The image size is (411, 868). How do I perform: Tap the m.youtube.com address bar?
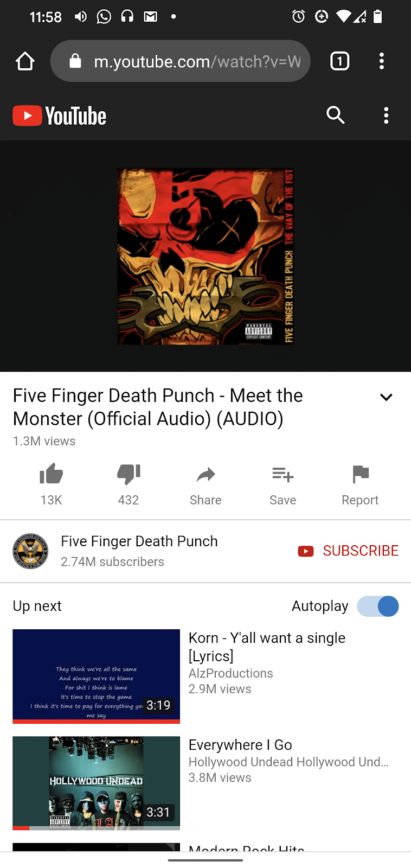click(x=181, y=61)
